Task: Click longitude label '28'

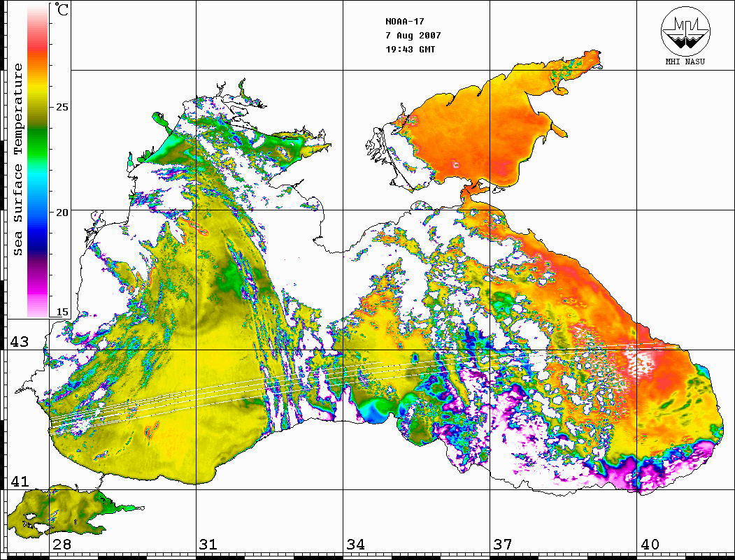Action: (62, 544)
